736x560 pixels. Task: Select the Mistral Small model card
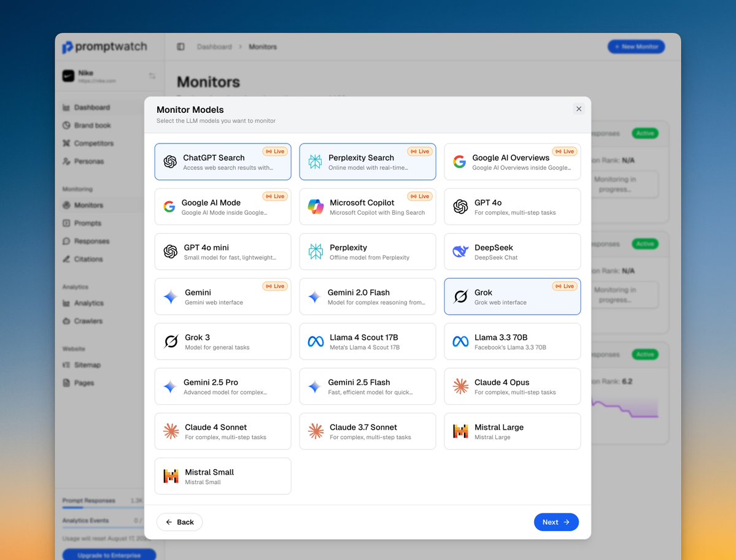(x=223, y=476)
